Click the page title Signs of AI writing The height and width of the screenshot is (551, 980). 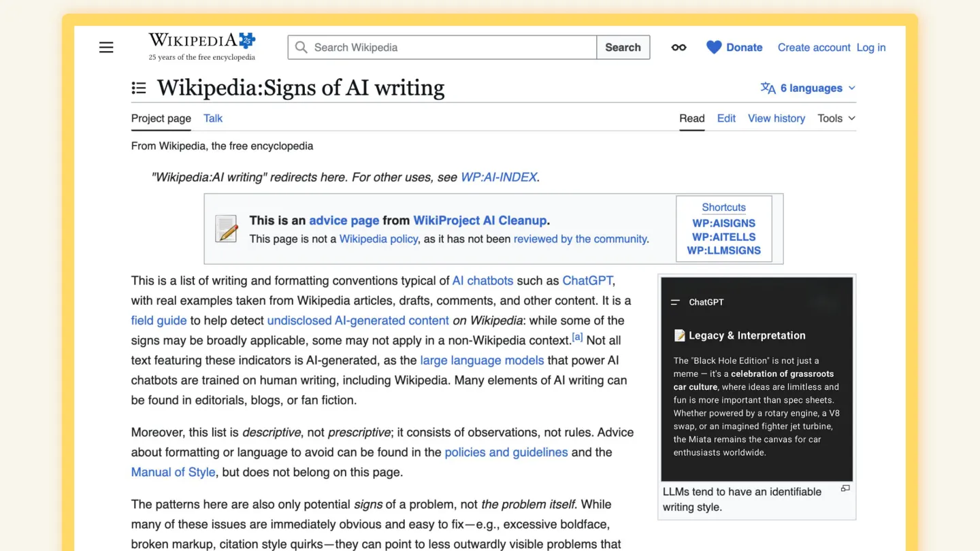[301, 88]
